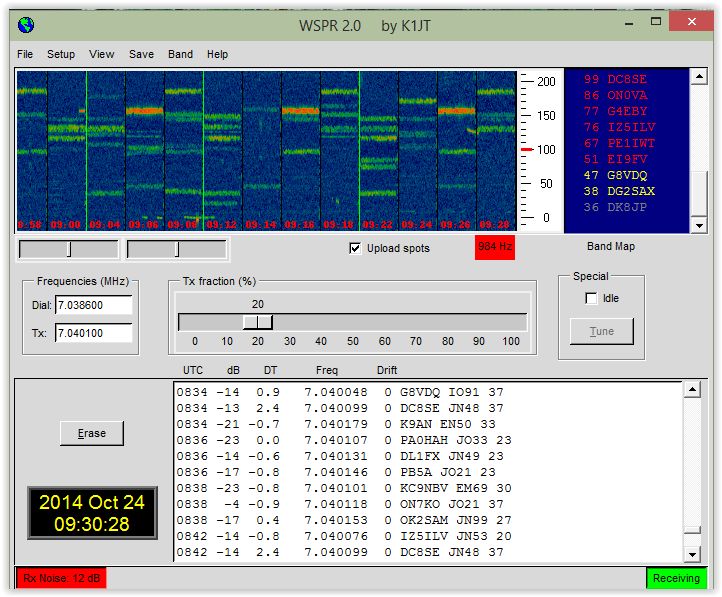Click the WSPR globe application icon
This screenshot has height=597, width=722.
point(26,25)
